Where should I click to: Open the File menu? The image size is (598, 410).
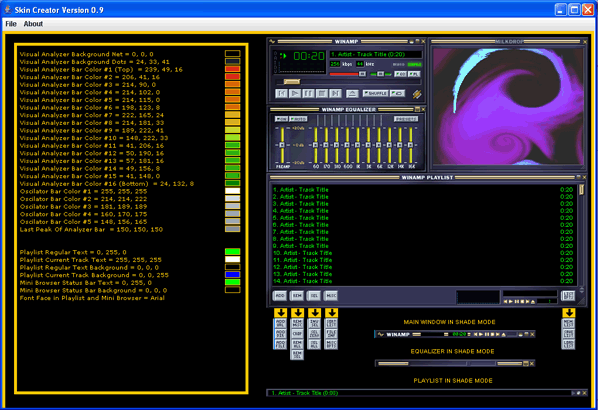tap(11, 24)
